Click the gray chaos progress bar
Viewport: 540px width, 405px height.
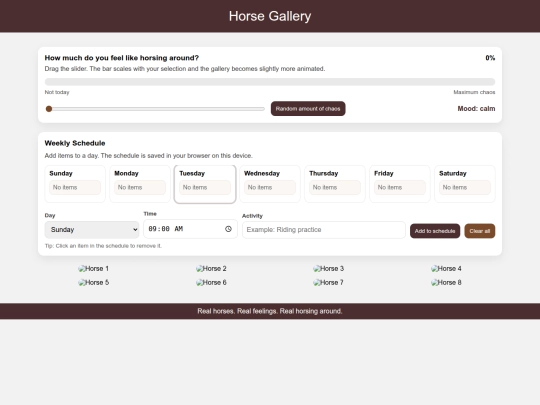point(270,82)
